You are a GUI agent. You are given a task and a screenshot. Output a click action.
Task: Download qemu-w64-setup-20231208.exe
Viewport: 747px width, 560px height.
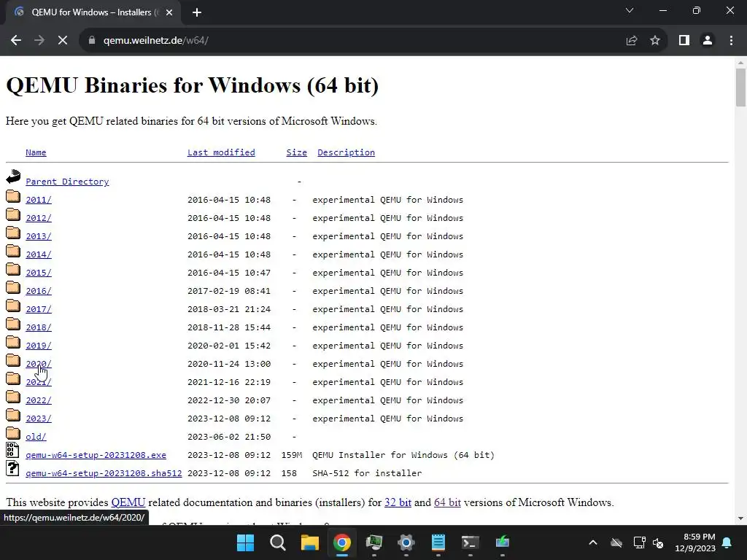[96, 455]
